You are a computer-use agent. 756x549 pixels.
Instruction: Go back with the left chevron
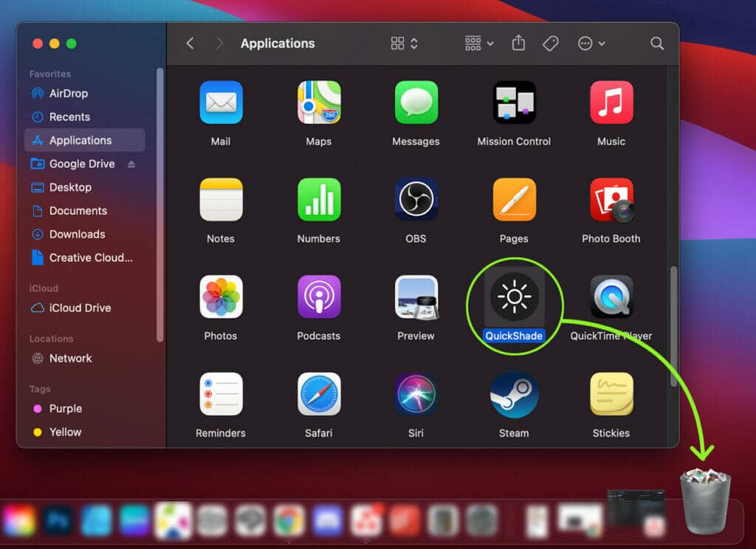click(190, 44)
